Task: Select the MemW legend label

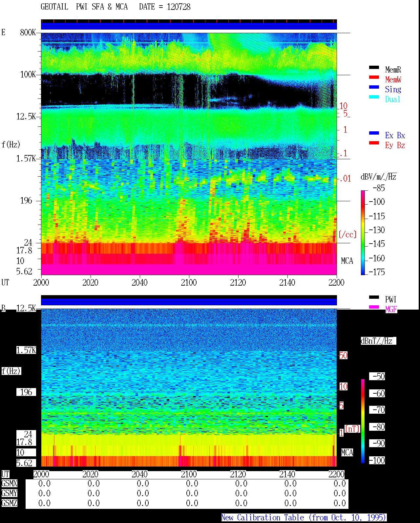Action: pyautogui.click(x=393, y=79)
